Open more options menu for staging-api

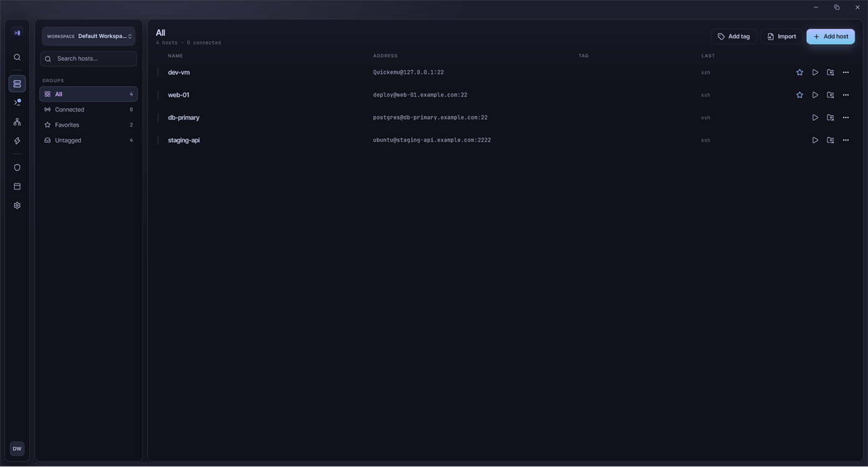(846, 140)
